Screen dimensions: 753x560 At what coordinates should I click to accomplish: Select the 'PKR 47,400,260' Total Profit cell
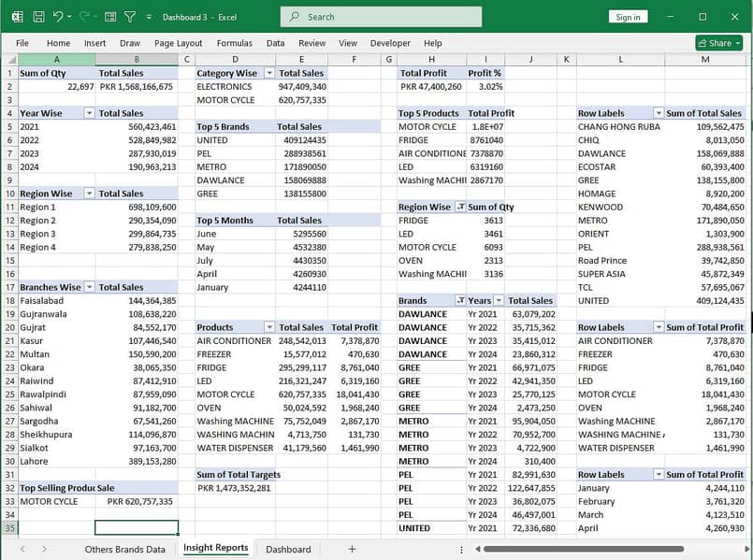point(431,86)
